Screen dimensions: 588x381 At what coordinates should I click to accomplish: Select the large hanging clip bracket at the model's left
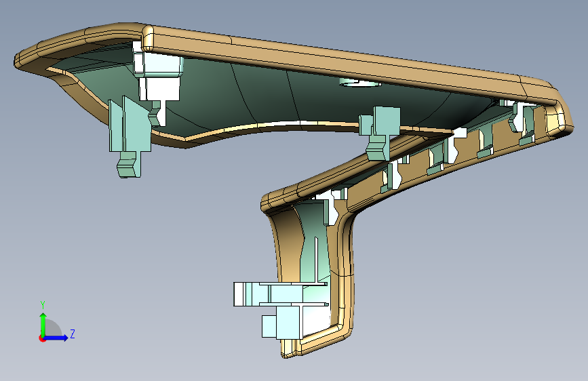(130, 136)
